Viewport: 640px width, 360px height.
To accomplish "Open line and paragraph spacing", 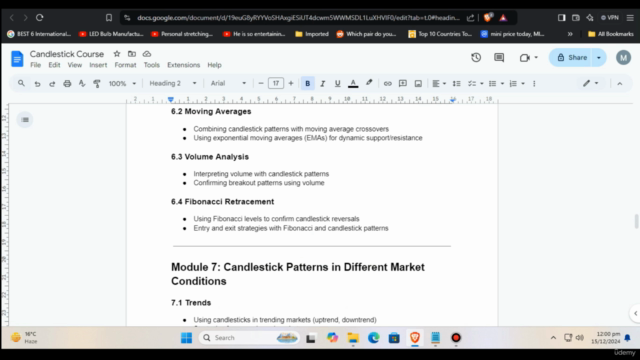I will 456,84.
